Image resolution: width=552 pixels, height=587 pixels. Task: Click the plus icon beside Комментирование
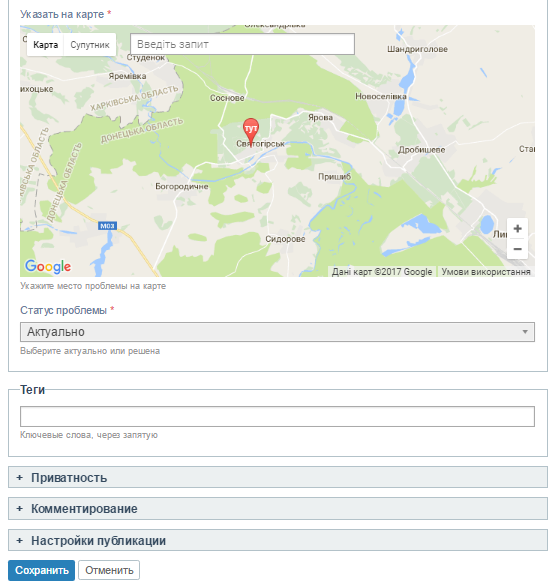coord(19,508)
